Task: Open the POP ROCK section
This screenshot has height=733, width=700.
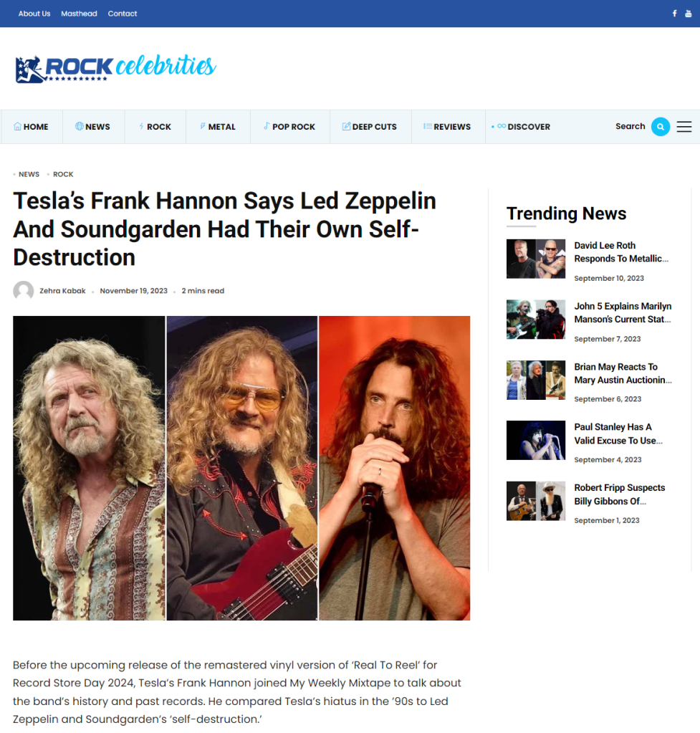Action: pyautogui.click(x=289, y=127)
